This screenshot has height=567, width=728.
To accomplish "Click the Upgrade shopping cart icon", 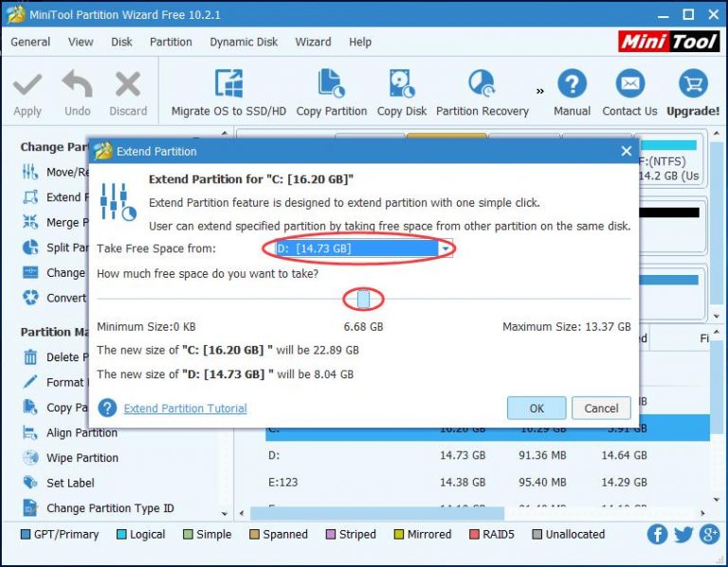I will pos(693,84).
